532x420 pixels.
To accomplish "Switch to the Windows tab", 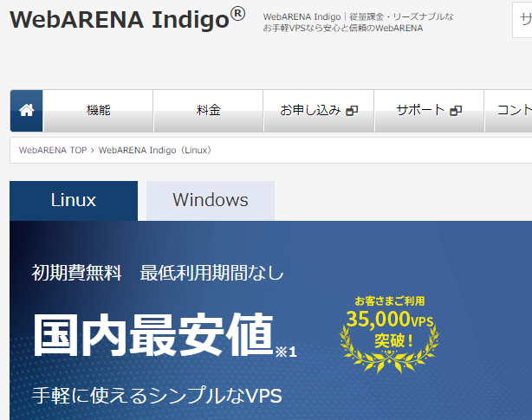I will pos(211,200).
